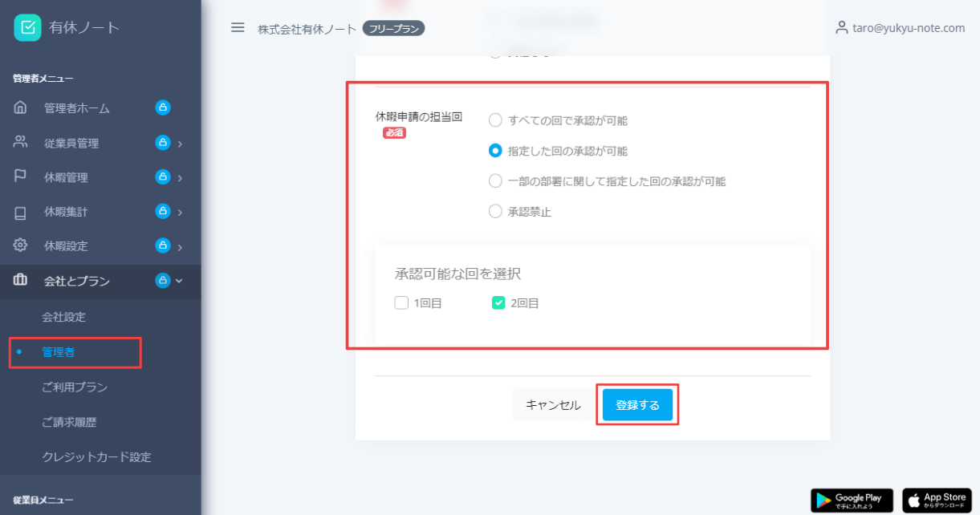Select the 承認禁止 radio option

[x=495, y=211]
